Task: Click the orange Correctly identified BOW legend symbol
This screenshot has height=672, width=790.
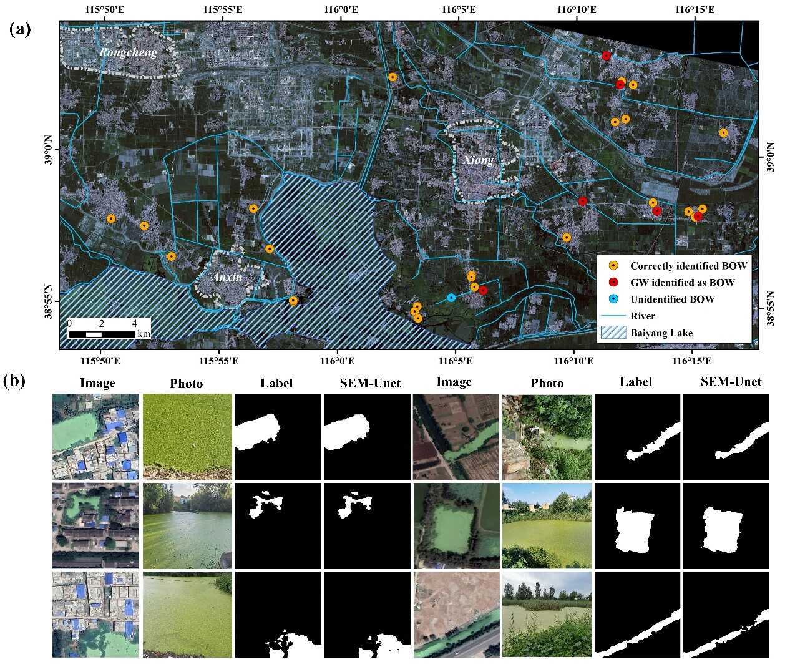Action: (x=613, y=266)
